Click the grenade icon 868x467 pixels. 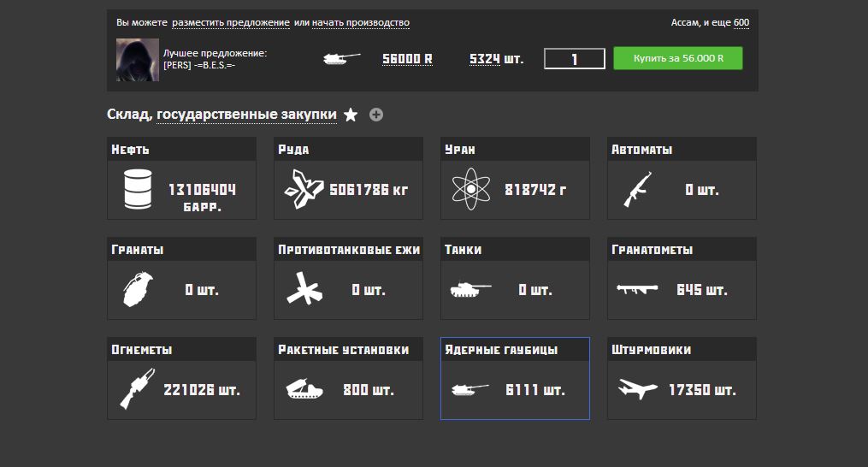(x=137, y=290)
